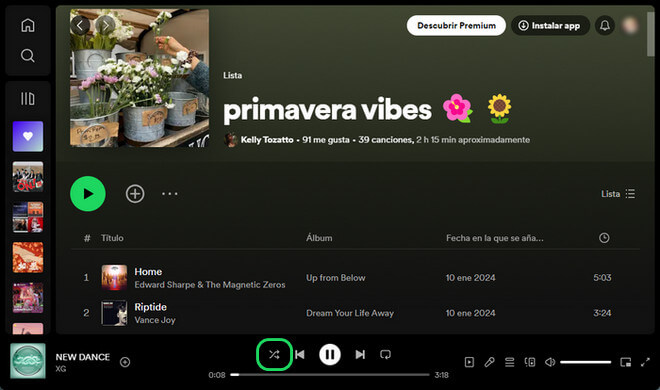Open notifications bell
The width and height of the screenshot is (660, 390).
(605, 26)
